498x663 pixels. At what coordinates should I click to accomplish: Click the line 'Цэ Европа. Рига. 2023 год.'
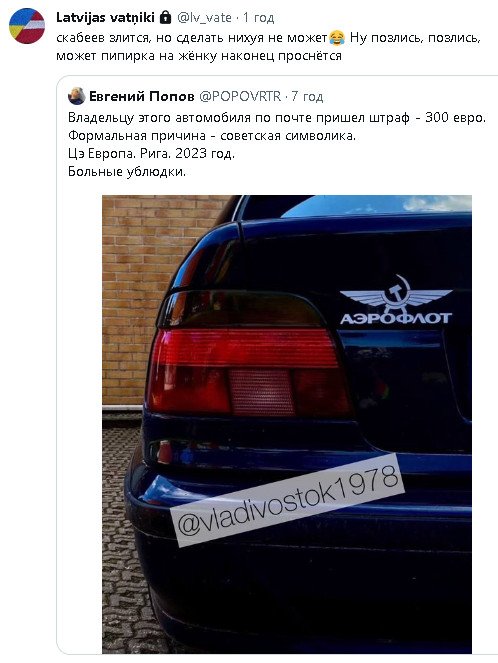tap(151, 153)
